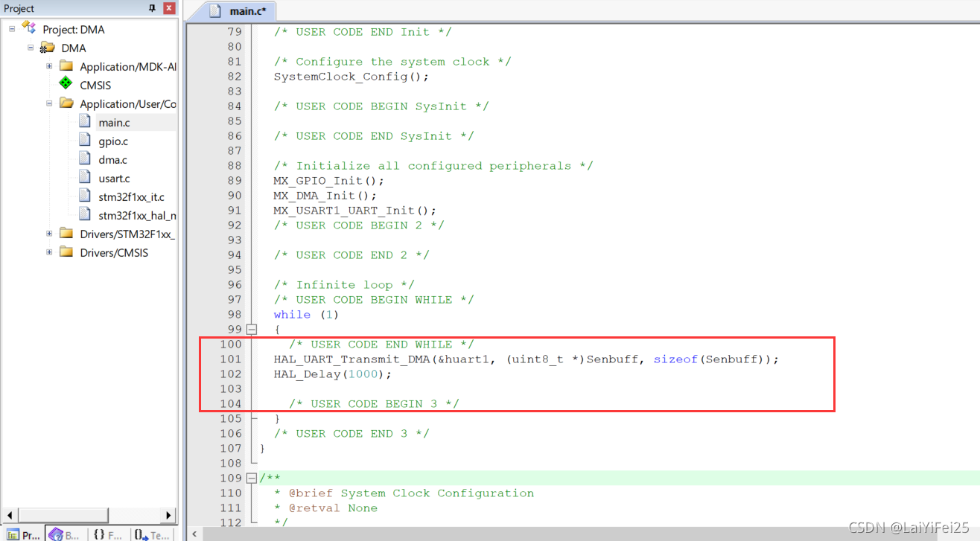
Task: Open the Functions ({} F...) bottom tab
Action: pos(108,534)
